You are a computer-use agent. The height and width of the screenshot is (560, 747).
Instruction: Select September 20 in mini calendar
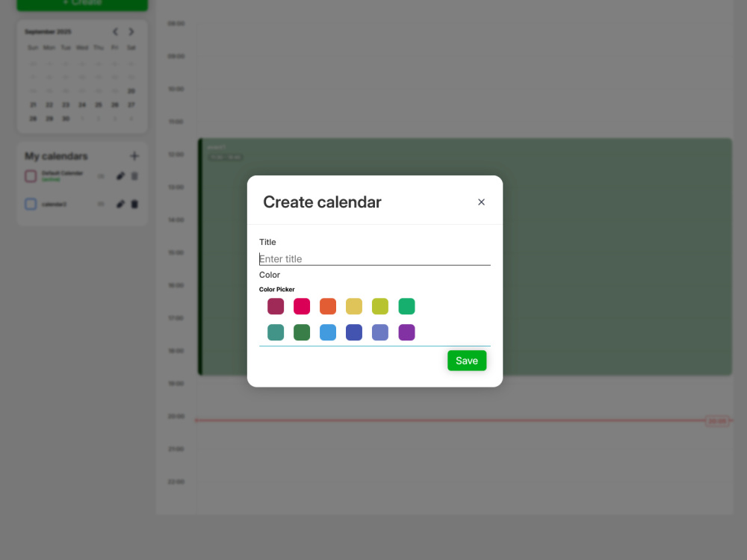(131, 91)
